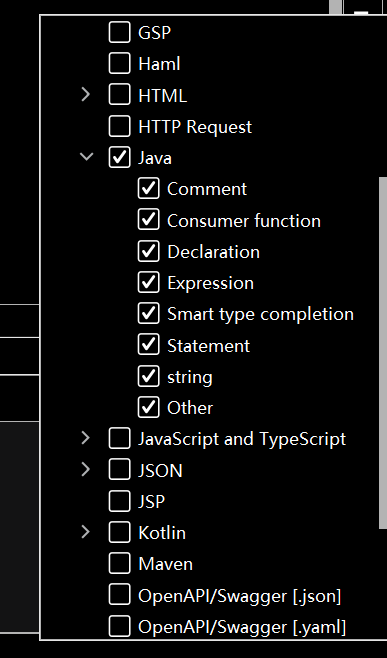387x658 pixels.
Task: Click the vertical scrollbar of context list
Action: (x=383, y=352)
